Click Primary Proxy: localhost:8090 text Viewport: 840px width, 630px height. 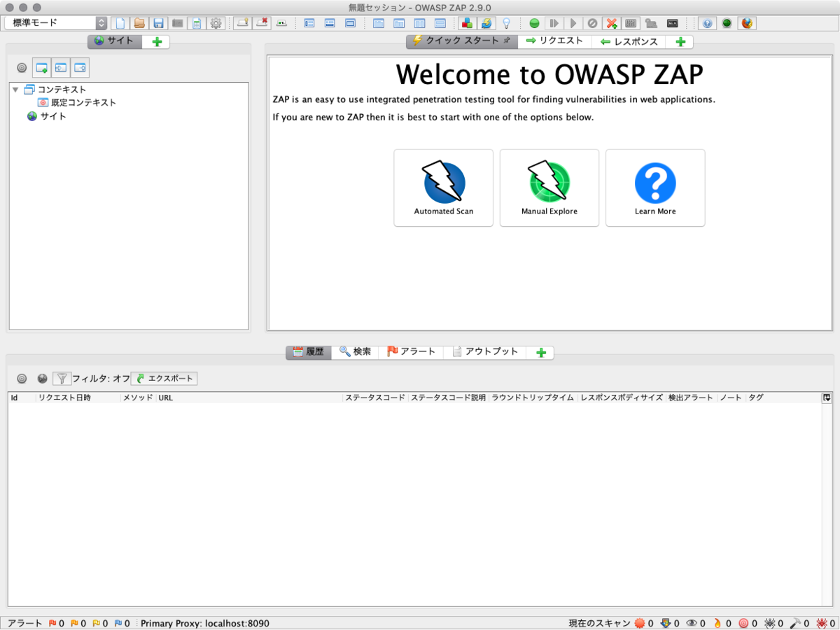205,623
